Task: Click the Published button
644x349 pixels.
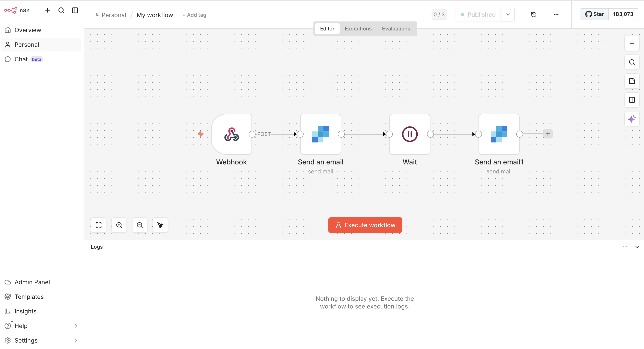Action: pyautogui.click(x=478, y=15)
